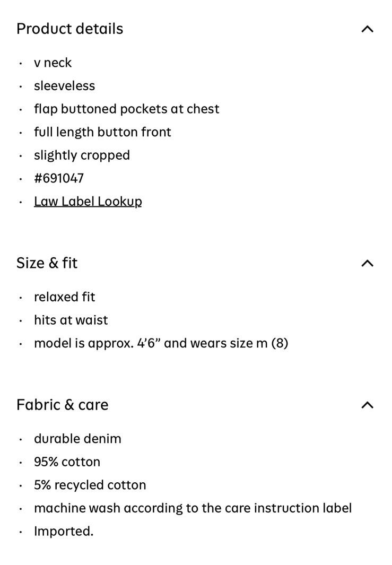The height and width of the screenshot is (565, 392).
Task: Click the Product details heading
Action: [70, 29]
